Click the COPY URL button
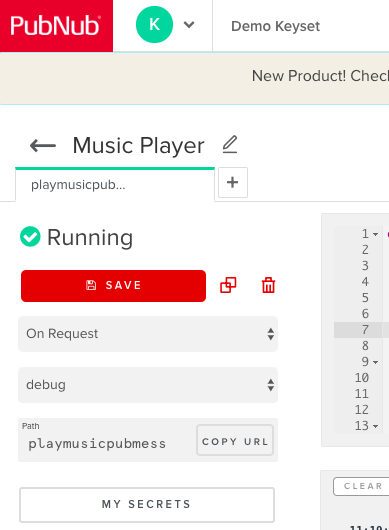 click(x=235, y=440)
